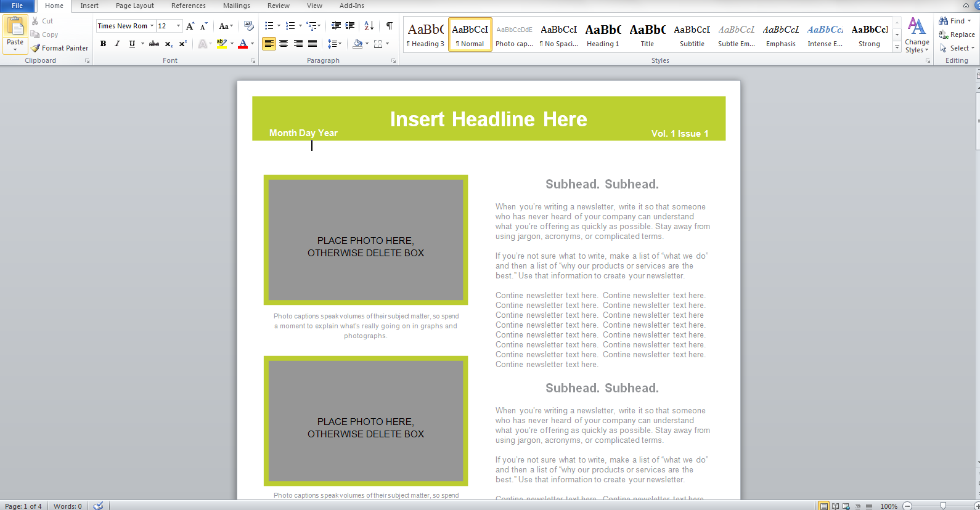Click the Find binoculars icon

(x=943, y=21)
